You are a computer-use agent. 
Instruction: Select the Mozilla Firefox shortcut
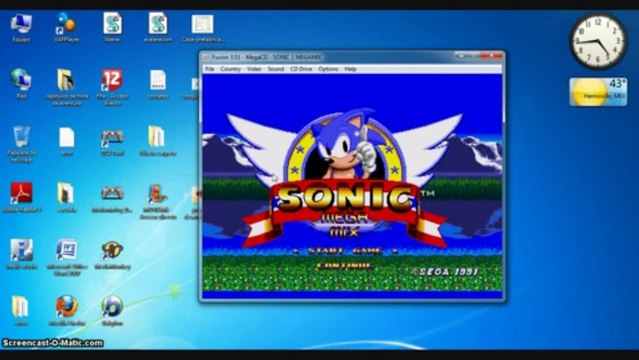coord(66,311)
